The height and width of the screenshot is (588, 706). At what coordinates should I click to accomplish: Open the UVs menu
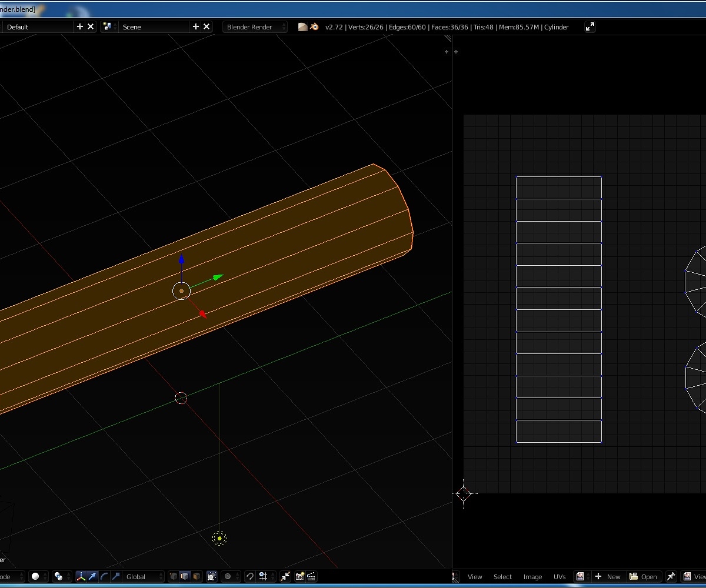tap(560, 577)
